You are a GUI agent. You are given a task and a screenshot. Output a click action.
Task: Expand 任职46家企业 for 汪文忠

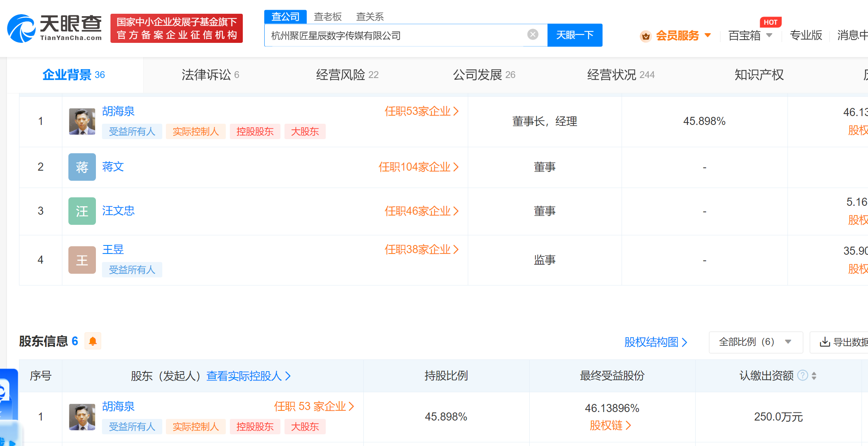422,211
